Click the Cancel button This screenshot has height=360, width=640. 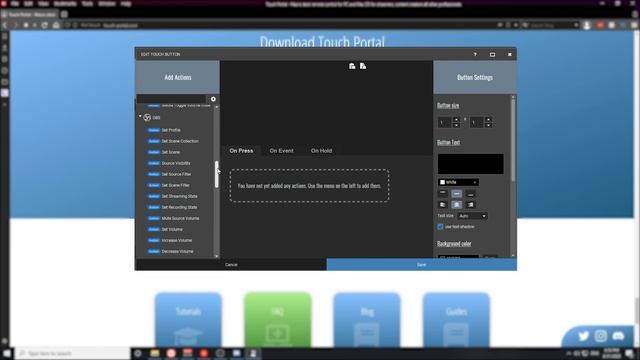[x=231, y=264]
